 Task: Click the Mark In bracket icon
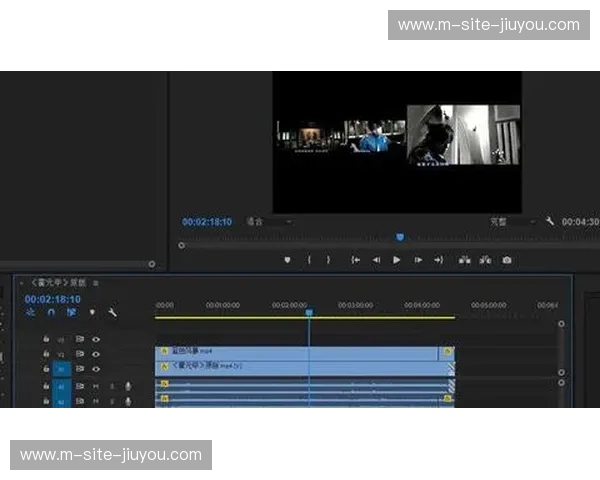(309, 260)
